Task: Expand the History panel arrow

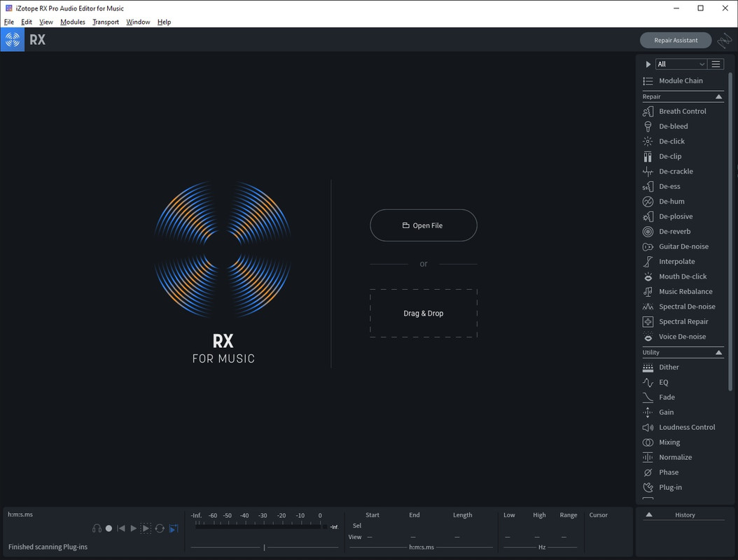Action: click(649, 514)
